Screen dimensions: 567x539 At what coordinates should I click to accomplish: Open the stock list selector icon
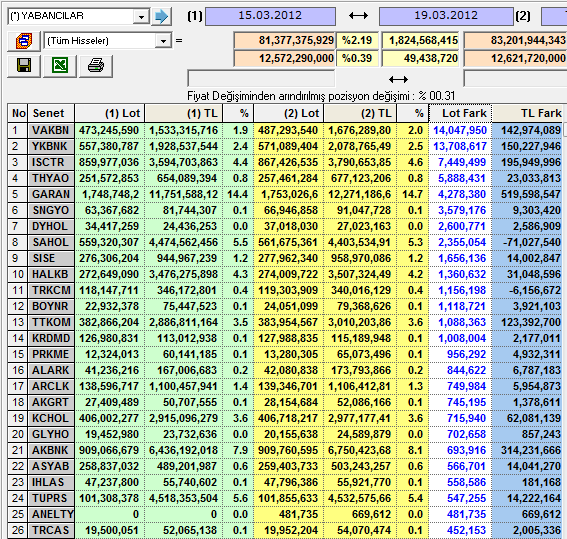[x=24, y=41]
